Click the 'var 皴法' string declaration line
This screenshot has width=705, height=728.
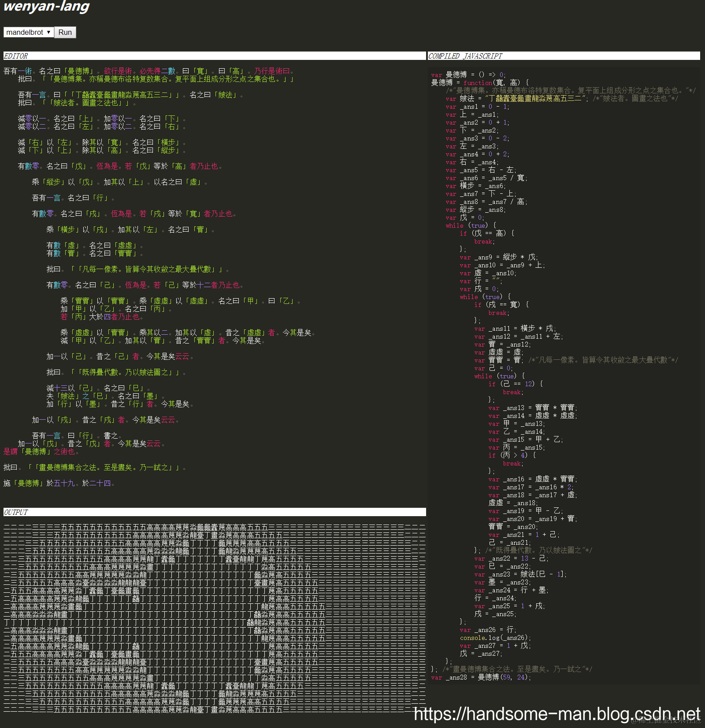(562, 99)
